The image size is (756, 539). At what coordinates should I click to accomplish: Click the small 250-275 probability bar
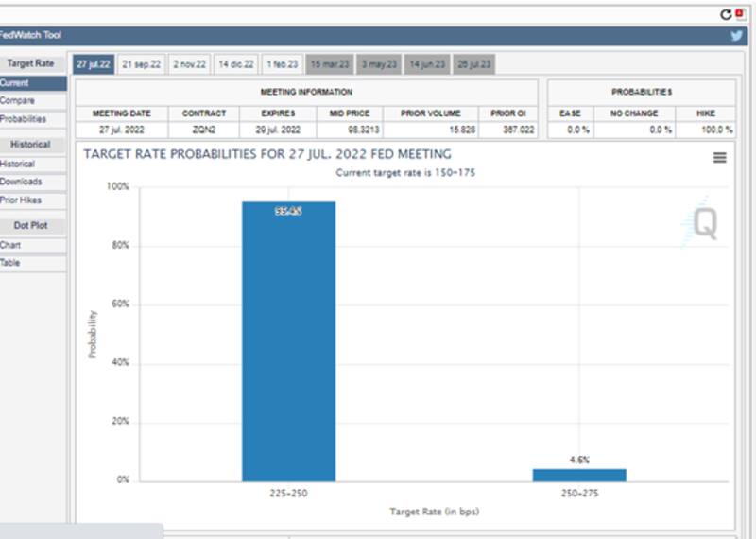[x=579, y=475]
